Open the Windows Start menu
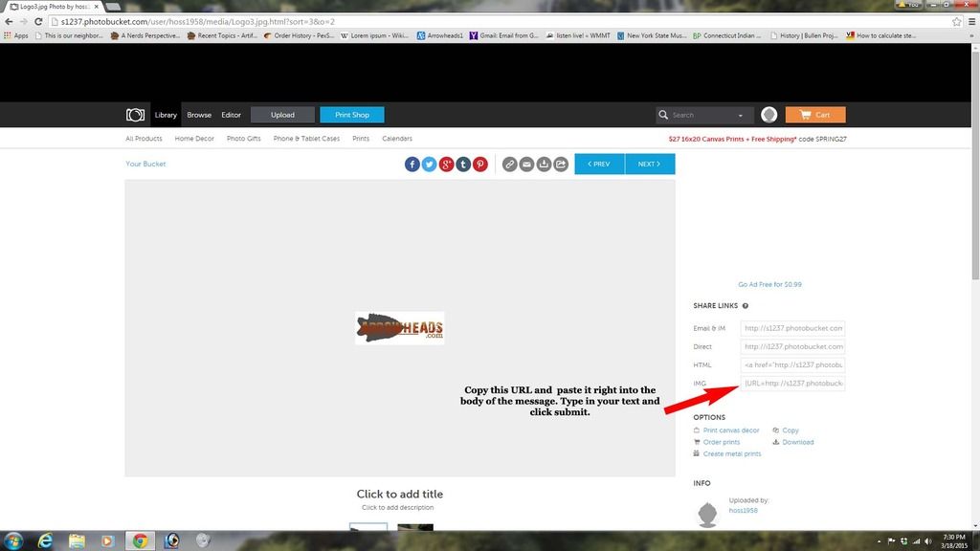 13,541
